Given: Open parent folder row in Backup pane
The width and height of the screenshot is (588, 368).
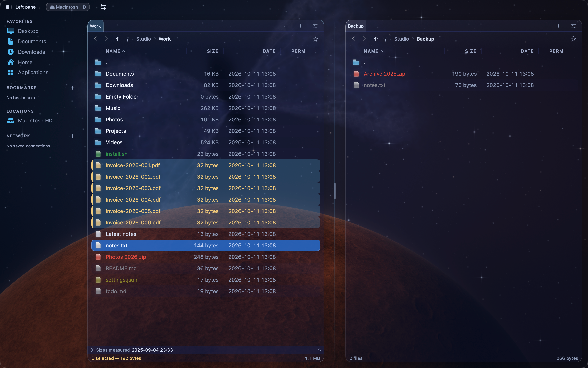Looking at the screenshot, I should click(x=464, y=62).
